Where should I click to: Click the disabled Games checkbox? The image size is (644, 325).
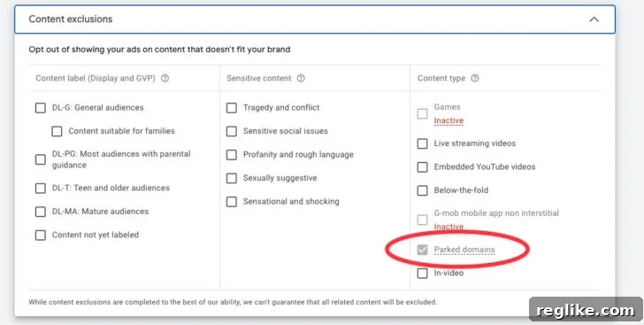click(422, 113)
